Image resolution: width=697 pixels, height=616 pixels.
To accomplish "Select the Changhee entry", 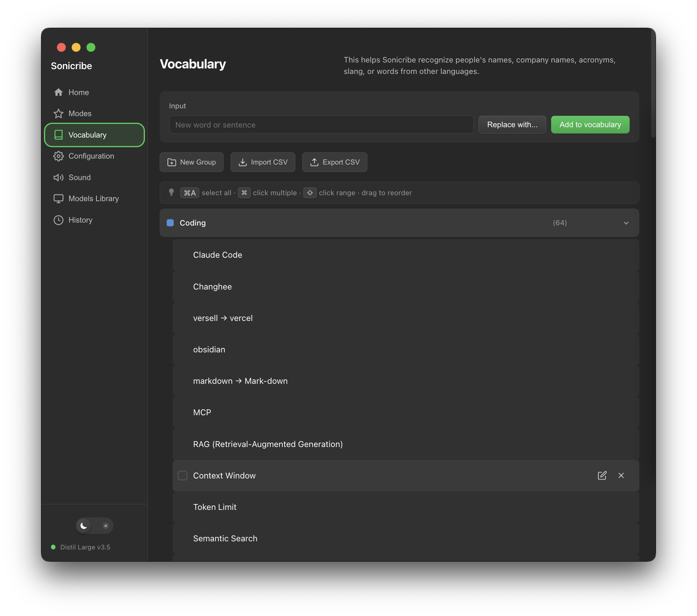I will pos(406,287).
